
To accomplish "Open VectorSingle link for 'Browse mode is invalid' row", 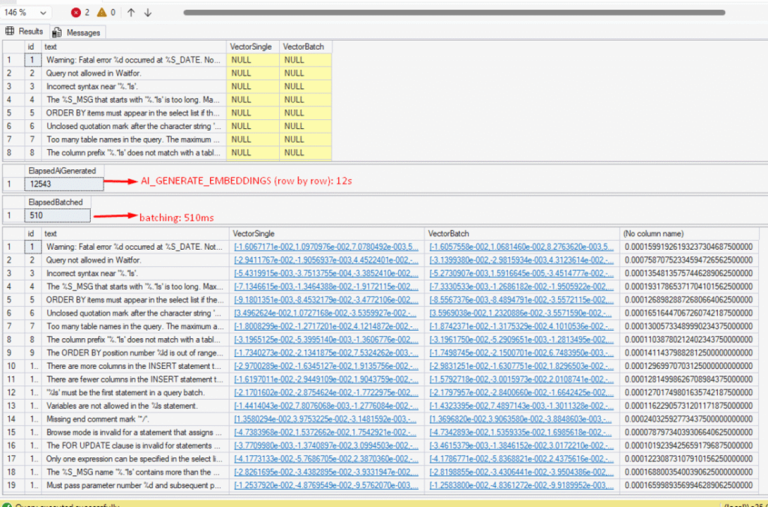I will (326, 432).
